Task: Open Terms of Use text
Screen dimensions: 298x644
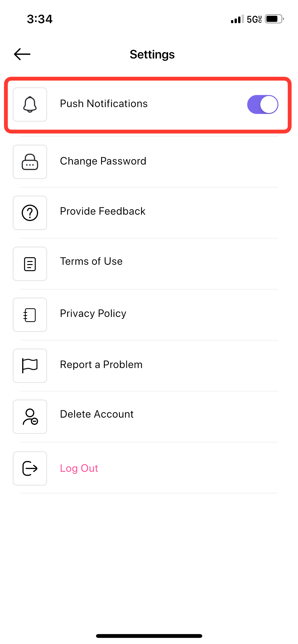Action: coord(91,261)
